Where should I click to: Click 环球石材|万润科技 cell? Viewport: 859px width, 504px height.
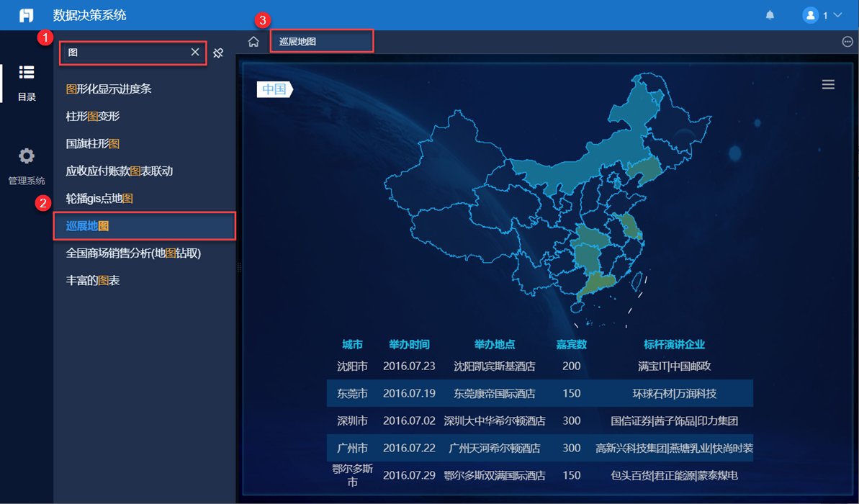[675, 393]
